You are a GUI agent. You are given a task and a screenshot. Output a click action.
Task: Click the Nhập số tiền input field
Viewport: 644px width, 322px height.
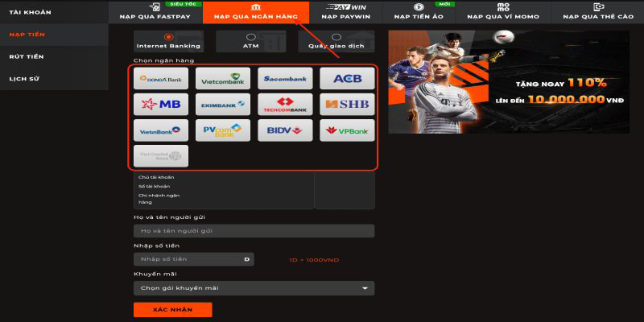click(193, 259)
